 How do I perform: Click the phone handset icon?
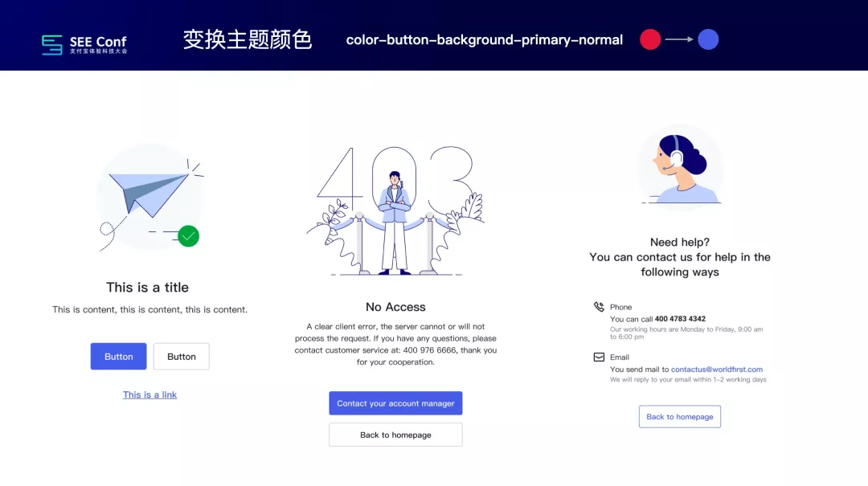599,307
